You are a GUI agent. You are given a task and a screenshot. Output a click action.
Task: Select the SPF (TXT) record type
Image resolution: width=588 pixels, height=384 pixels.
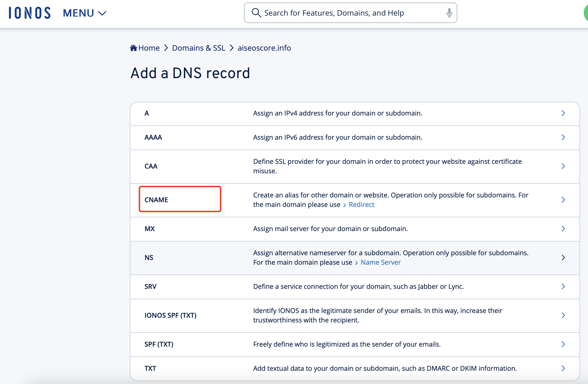pyautogui.click(x=354, y=344)
